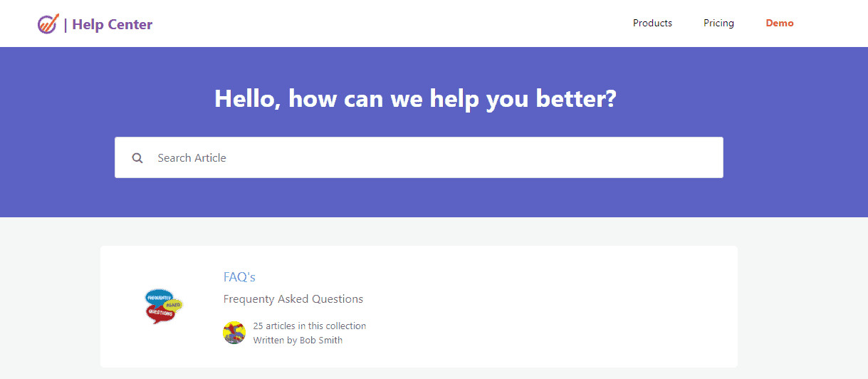The image size is (868, 379).
Task: Click Bob Smith's author avatar
Action: pos(234,333)
